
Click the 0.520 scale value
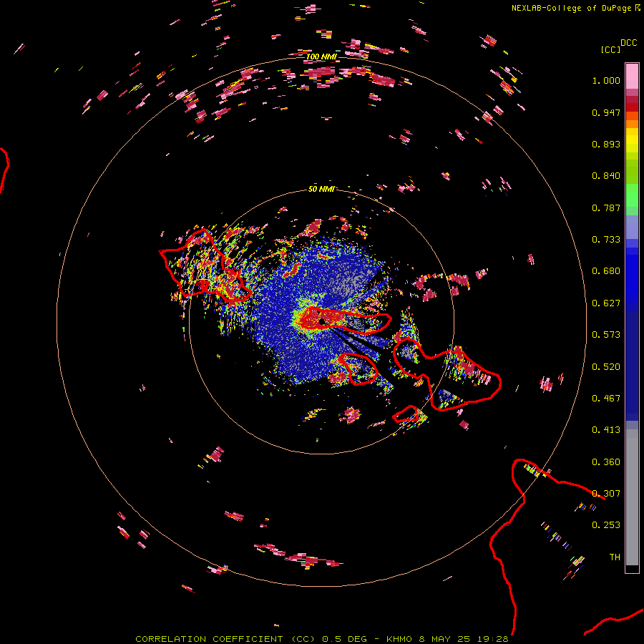(x=606, y=367)
